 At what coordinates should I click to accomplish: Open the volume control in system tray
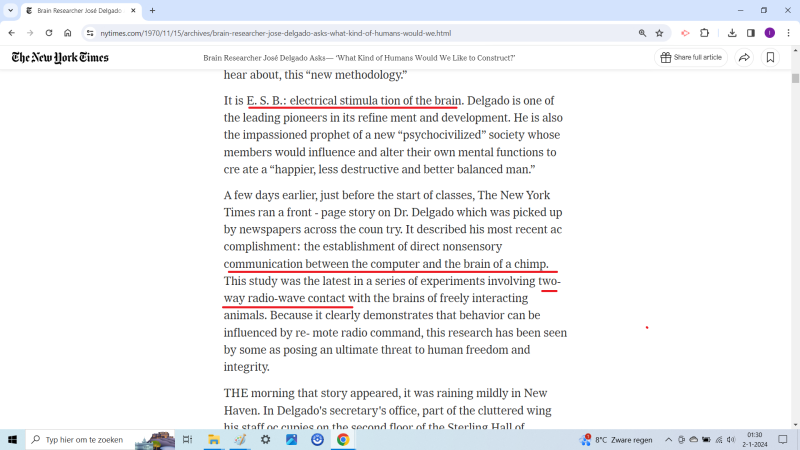pos(731,439)
